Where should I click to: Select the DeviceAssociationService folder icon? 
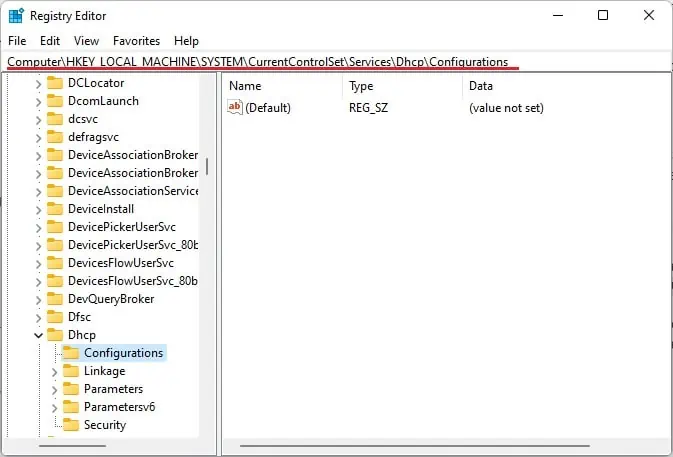55,191
